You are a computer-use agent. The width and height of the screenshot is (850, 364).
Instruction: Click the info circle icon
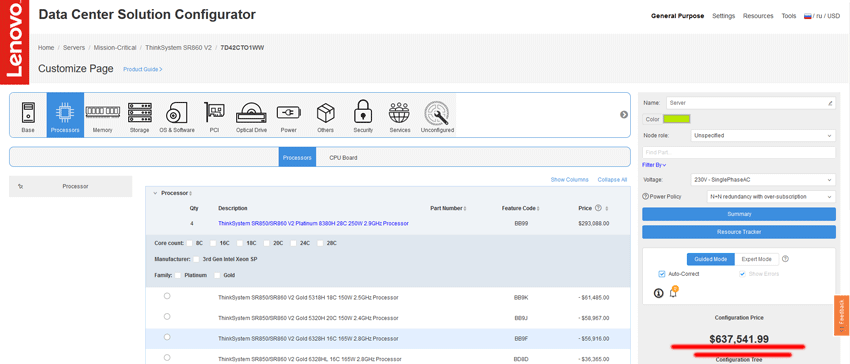coord(659,293)
